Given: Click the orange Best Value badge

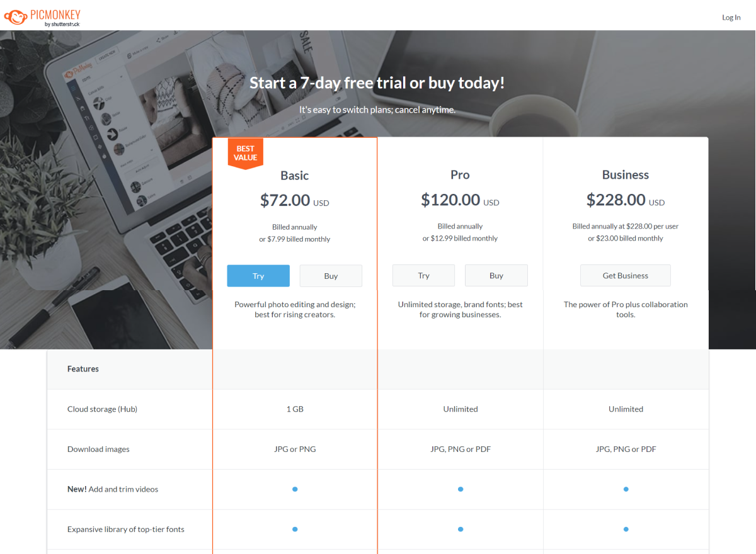Looking at the screenshot, I should click(x=245, y=153).
